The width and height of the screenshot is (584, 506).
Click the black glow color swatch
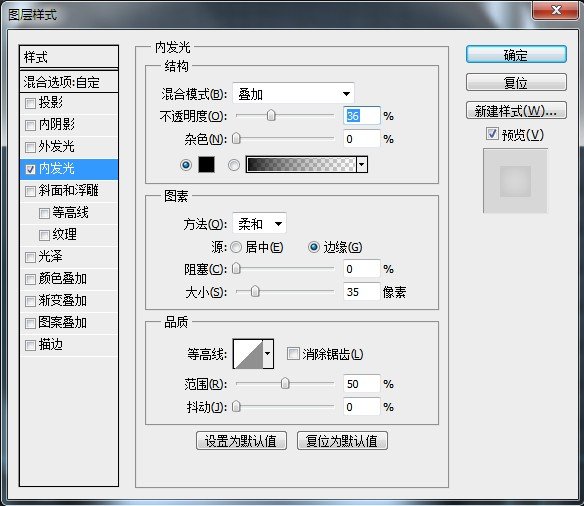pyautogui.click(x=206, y=164)
